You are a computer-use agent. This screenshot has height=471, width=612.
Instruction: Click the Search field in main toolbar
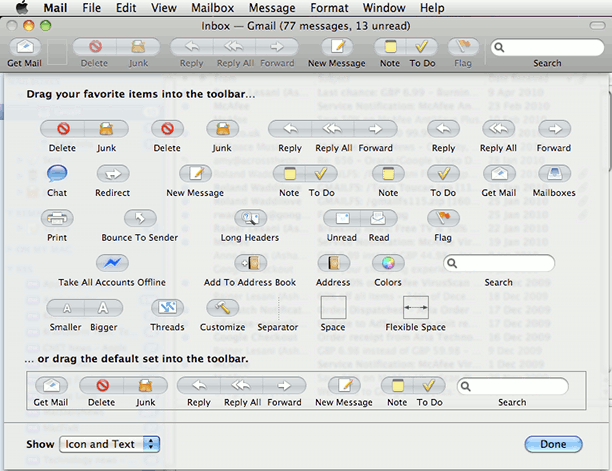[547, 47]
